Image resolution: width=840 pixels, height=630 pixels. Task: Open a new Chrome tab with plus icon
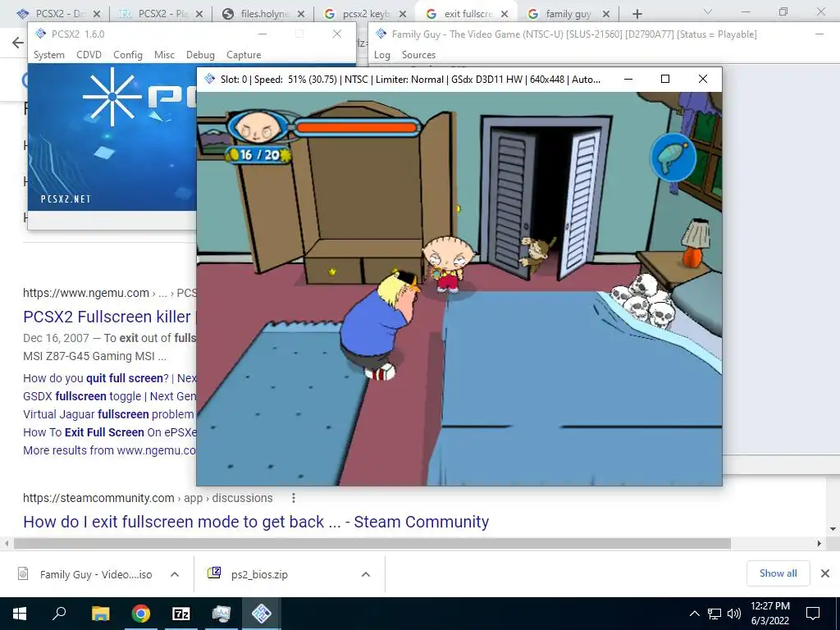pyautogui.click(x=637, y=14)
